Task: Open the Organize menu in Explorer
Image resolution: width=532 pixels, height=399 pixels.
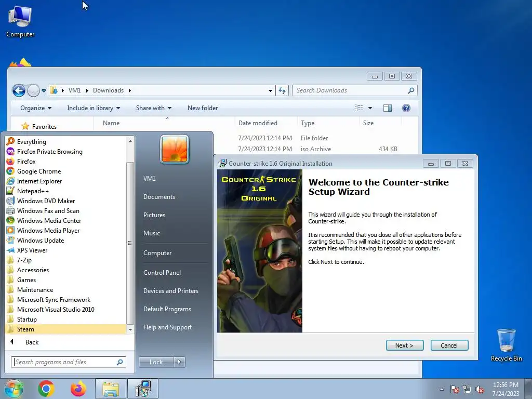Action: (x=36, y=108)
